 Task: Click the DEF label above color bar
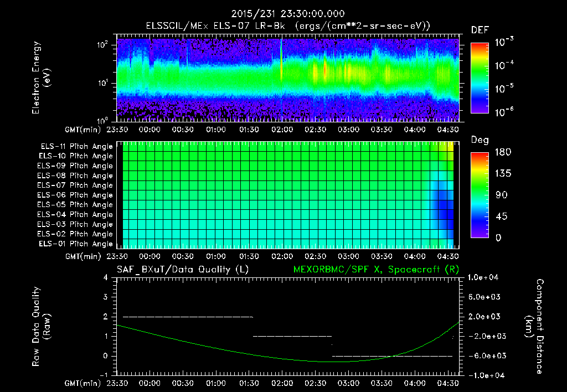pos(480,30)
